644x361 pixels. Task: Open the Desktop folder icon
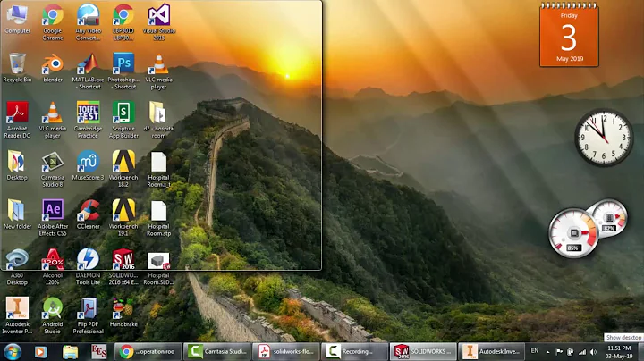click(x=17, y=165)
